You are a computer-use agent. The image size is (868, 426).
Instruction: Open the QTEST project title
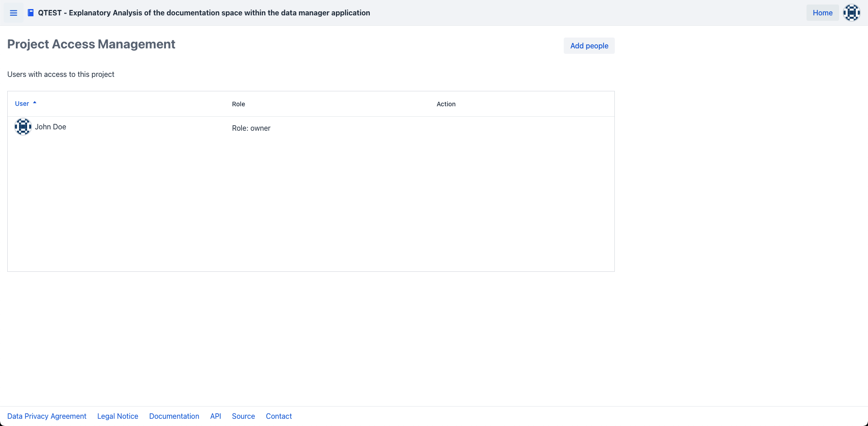tap(204, 13)
